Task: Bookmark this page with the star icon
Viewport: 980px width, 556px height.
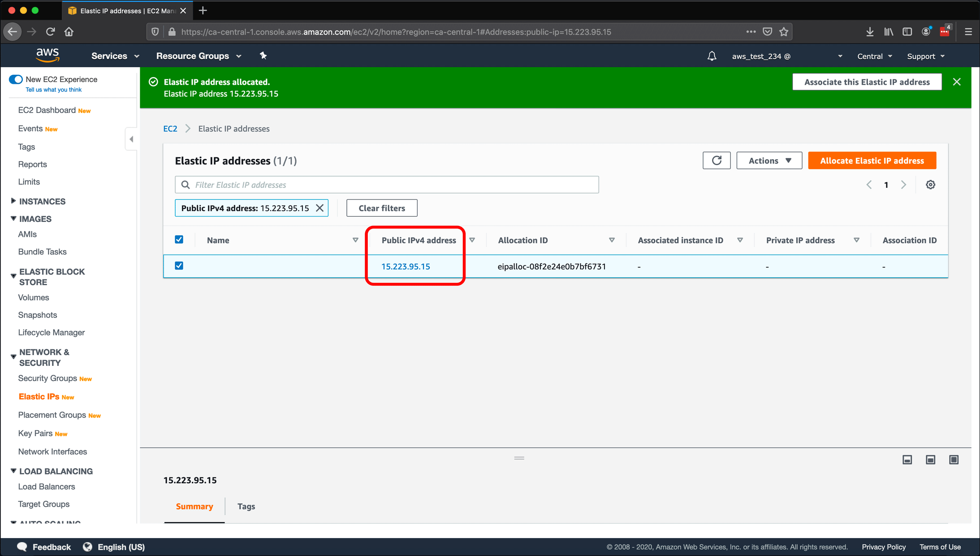Action: pyautogui.click(x=784, y=32)
